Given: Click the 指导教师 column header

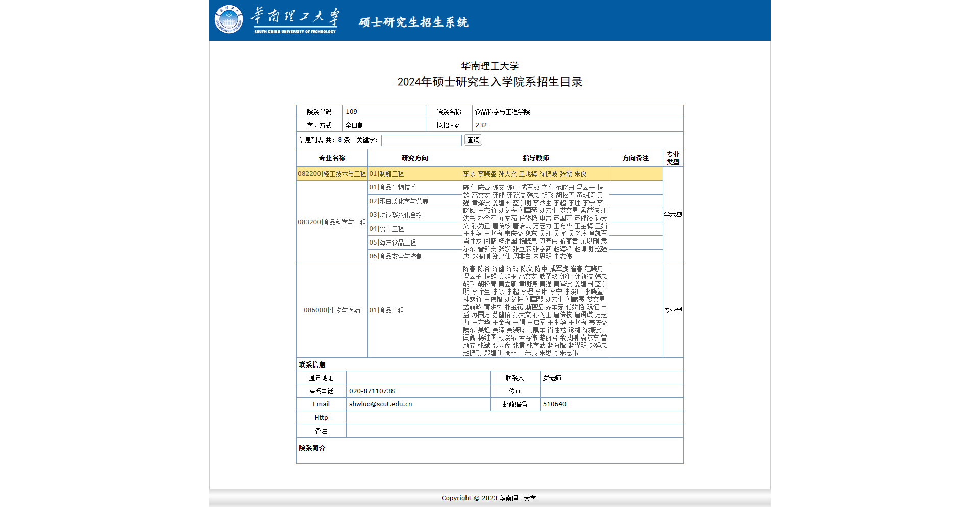Looking at the screenshot, I should click(x=535, y=158).
